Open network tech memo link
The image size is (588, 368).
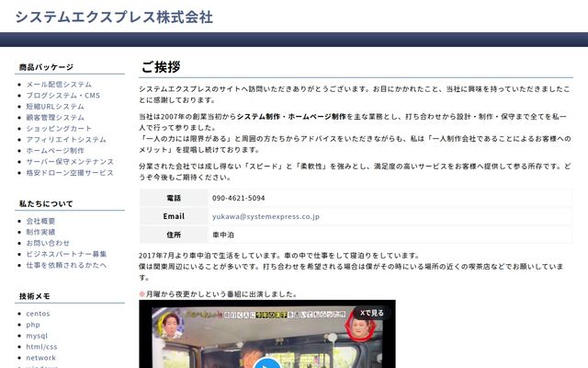pos(40,358)
